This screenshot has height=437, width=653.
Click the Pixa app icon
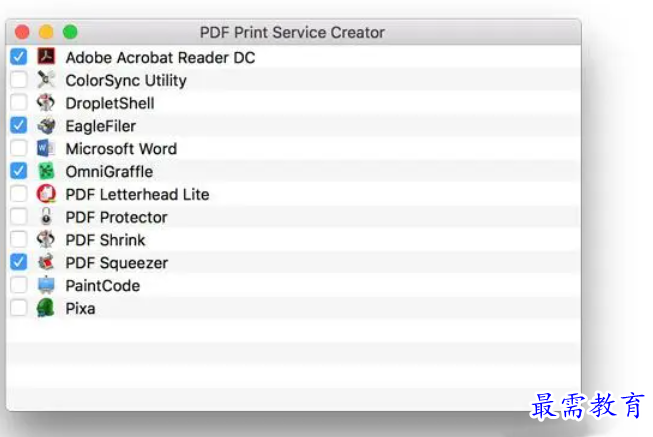pyautogui.click(x=46, y=308)
